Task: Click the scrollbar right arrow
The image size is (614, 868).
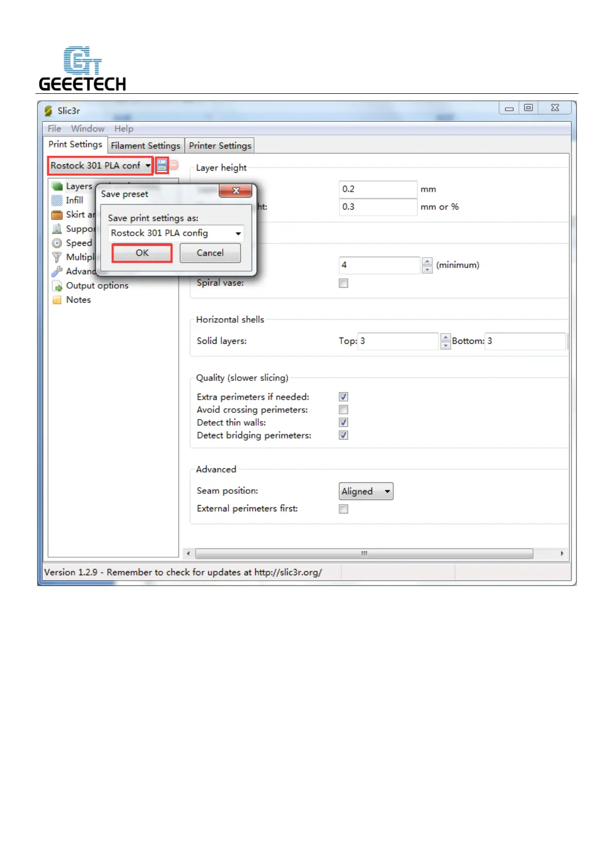Action: [562, 554]
